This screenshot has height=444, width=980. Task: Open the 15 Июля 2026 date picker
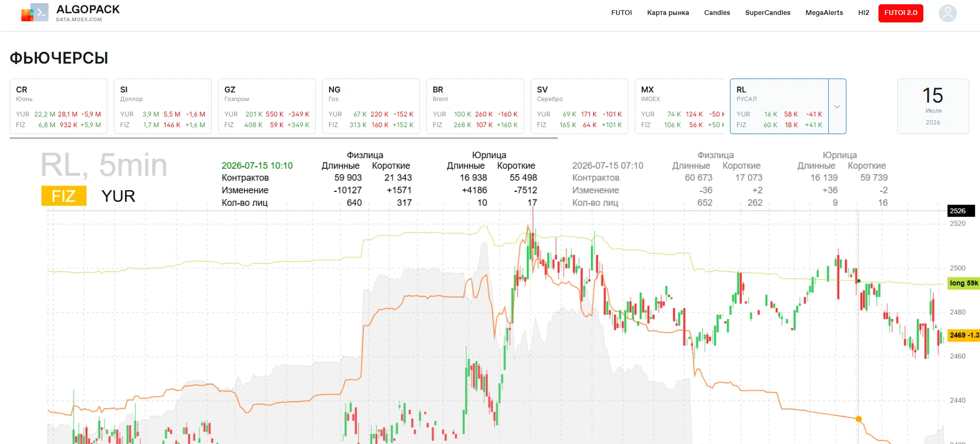pyautogui.click(x=933, y=106)
